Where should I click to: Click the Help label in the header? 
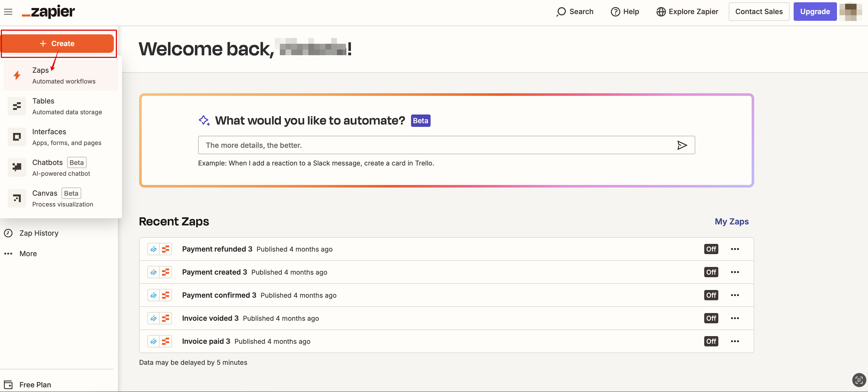[631, 12]
